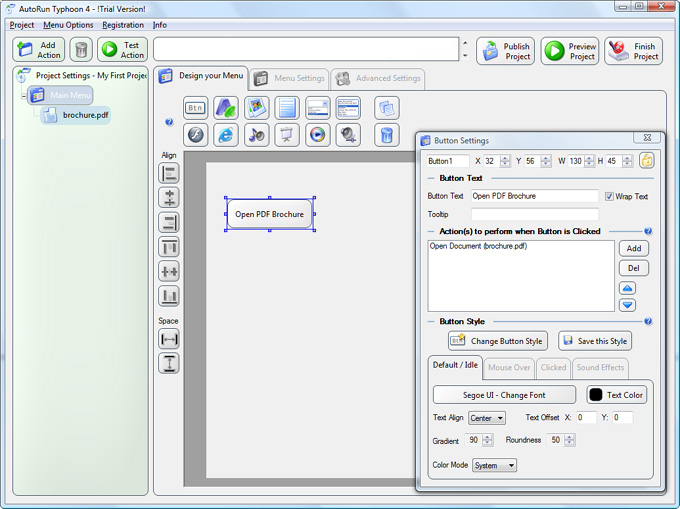Insert a web browser object (Internet Explorer icon)
680x509 pixels.
tap(226, 135)
